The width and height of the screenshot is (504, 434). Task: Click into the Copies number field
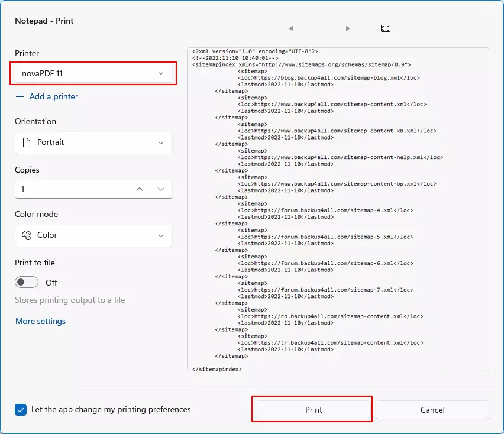[x=71, y=189]
